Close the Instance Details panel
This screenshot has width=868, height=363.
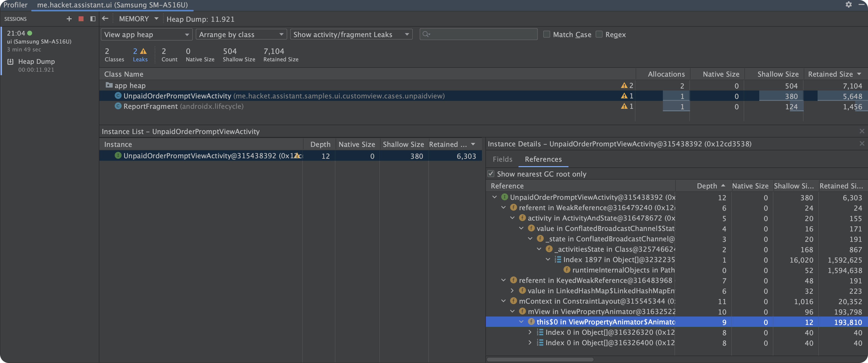click(x=862, y=144)
